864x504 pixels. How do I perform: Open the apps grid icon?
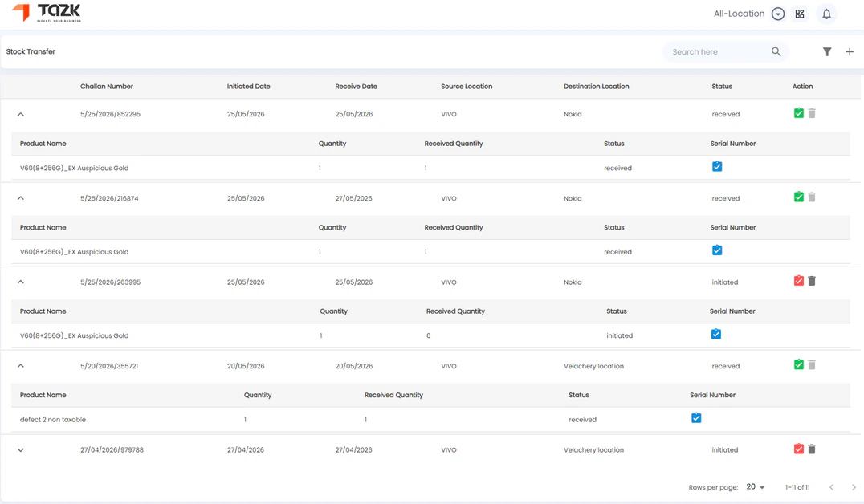click(x=800, y=14)
